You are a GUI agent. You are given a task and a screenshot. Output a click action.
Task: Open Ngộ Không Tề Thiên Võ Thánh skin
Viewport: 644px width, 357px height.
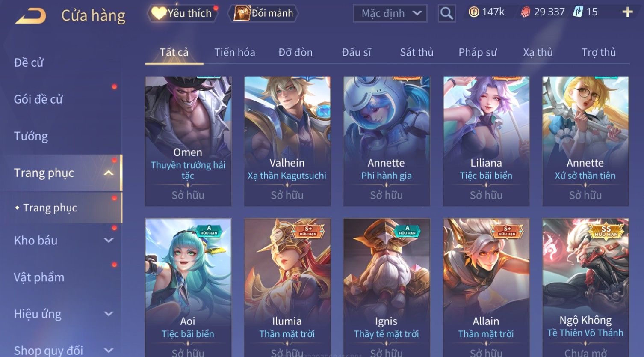point(585,288)
